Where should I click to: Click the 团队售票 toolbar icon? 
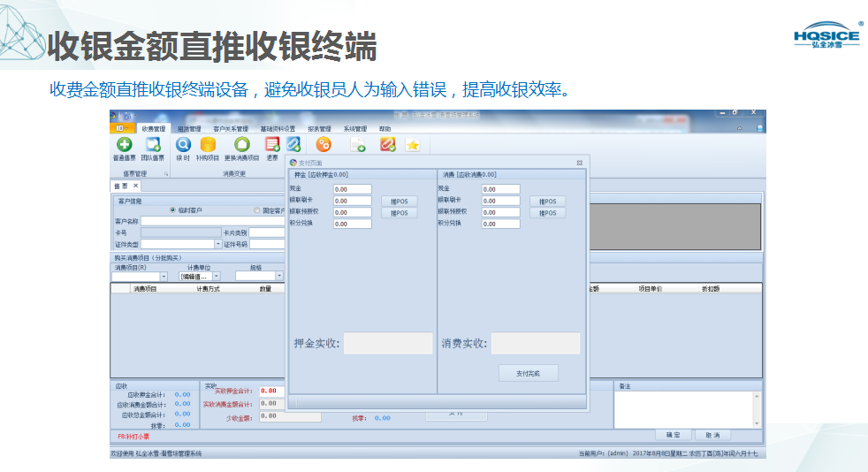coord(152,145)
